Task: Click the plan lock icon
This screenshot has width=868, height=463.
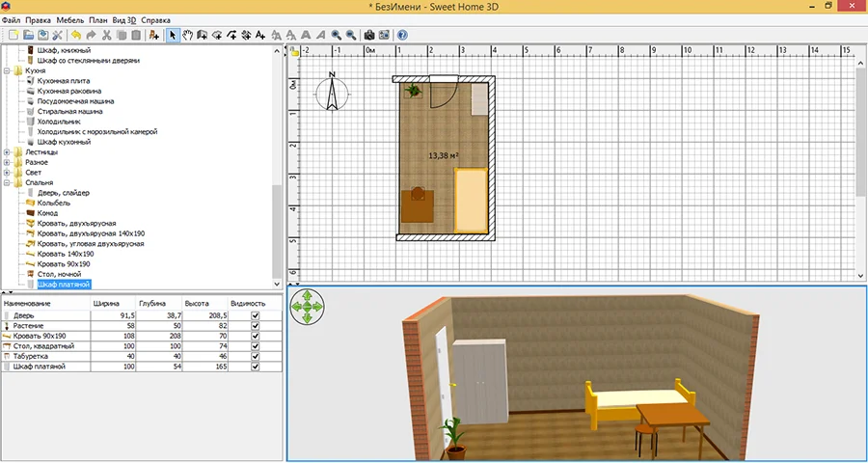Action: [x=294, y=51]
